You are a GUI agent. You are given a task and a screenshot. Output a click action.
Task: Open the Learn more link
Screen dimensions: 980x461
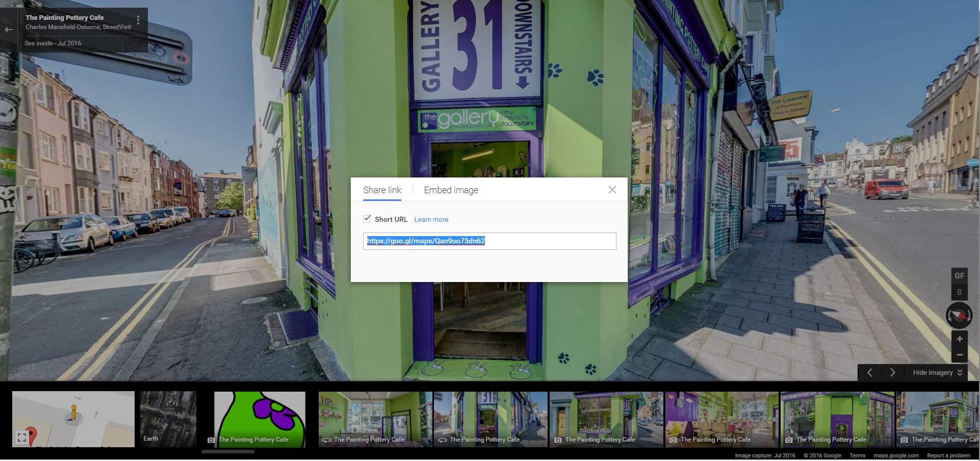click(x=431, y=220)
